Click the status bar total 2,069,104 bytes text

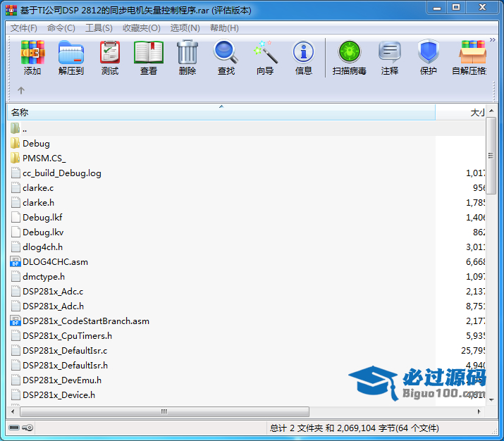(x=355, y=428)
